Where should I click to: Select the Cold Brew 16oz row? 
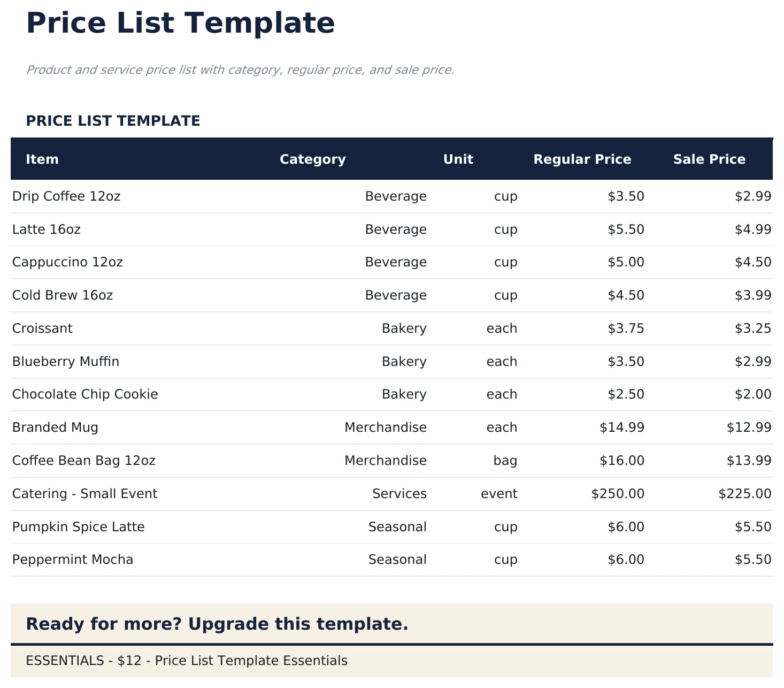[63, 295]
